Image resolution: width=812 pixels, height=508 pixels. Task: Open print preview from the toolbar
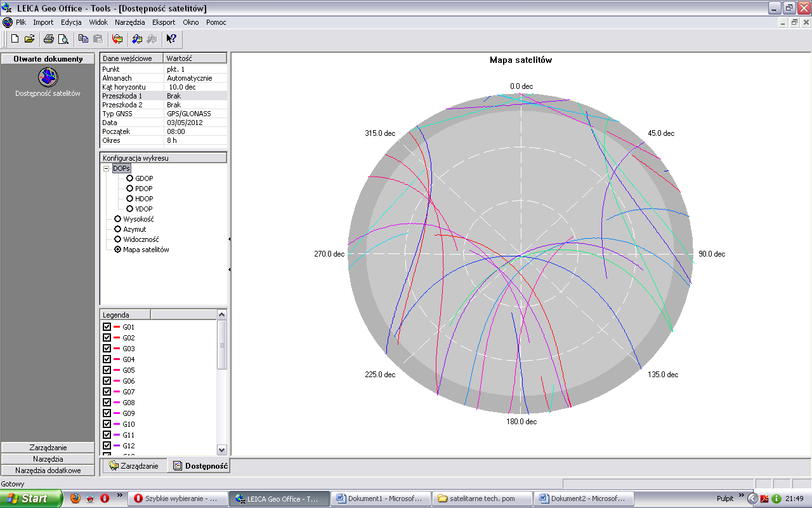[63, 39]
